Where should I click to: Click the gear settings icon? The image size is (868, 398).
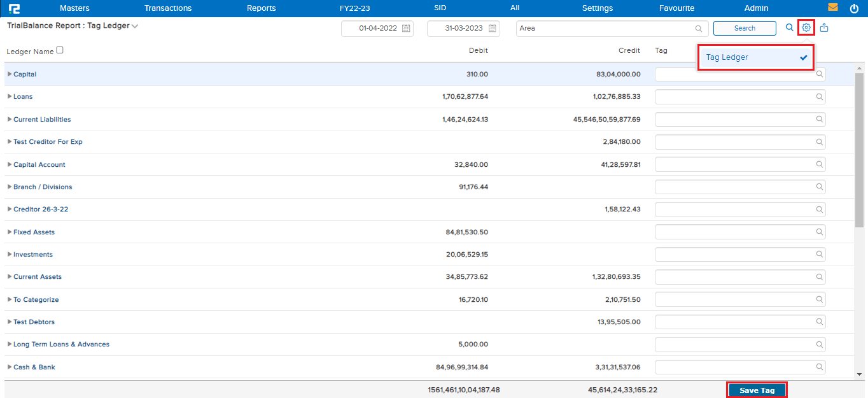pyautogui.click(x=806, y=28)
